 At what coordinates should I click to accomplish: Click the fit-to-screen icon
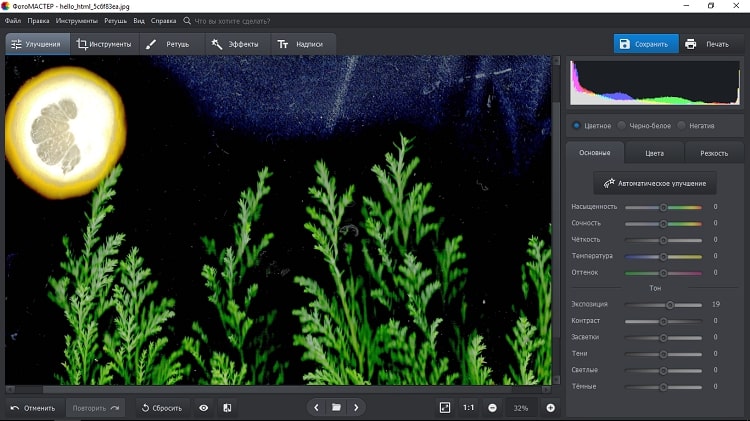(x=445, y=408)
